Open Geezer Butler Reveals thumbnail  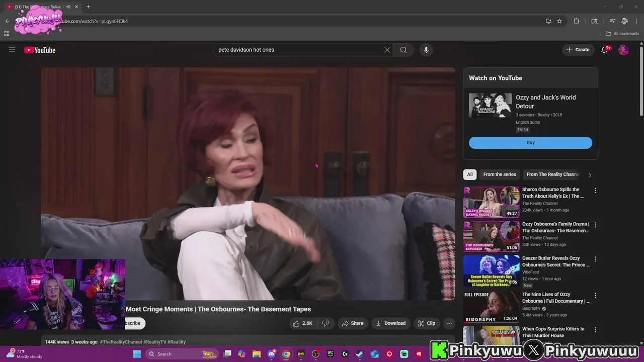point(492,270)
